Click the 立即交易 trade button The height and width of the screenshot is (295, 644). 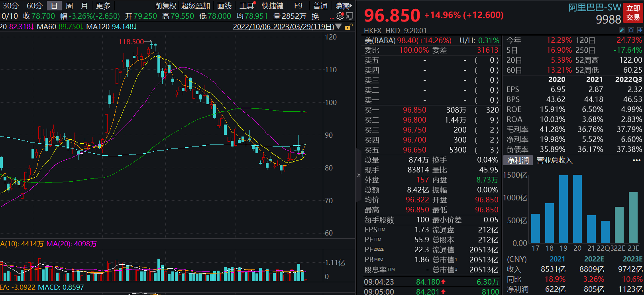click(x=633, y=13)
